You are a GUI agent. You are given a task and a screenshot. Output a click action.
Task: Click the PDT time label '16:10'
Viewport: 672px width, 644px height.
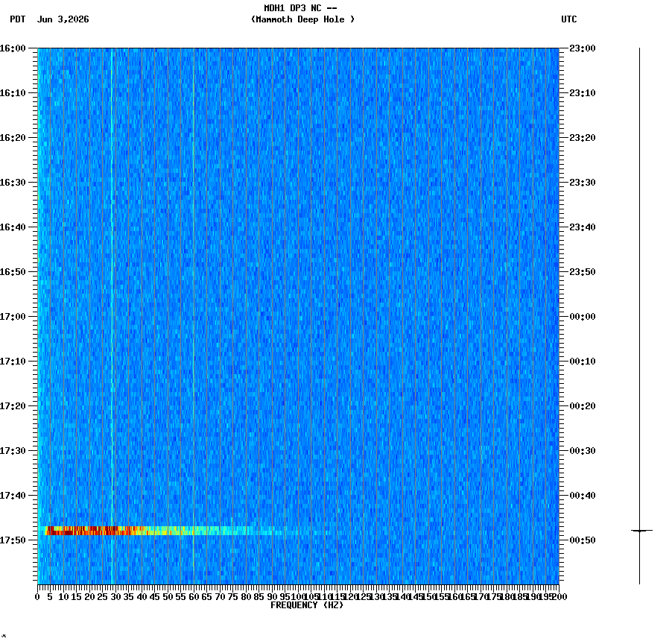(x=13, y=93)
